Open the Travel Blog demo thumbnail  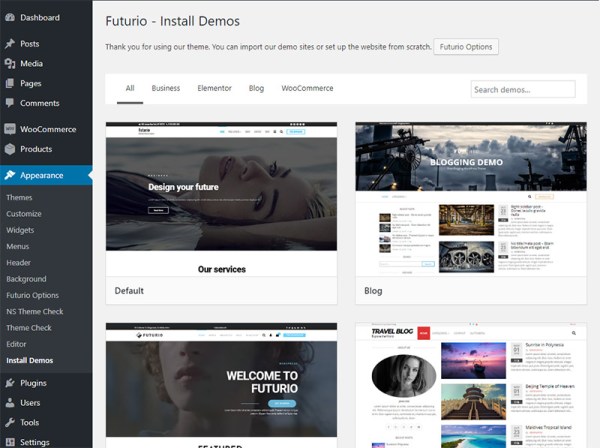tap(471, 385)
